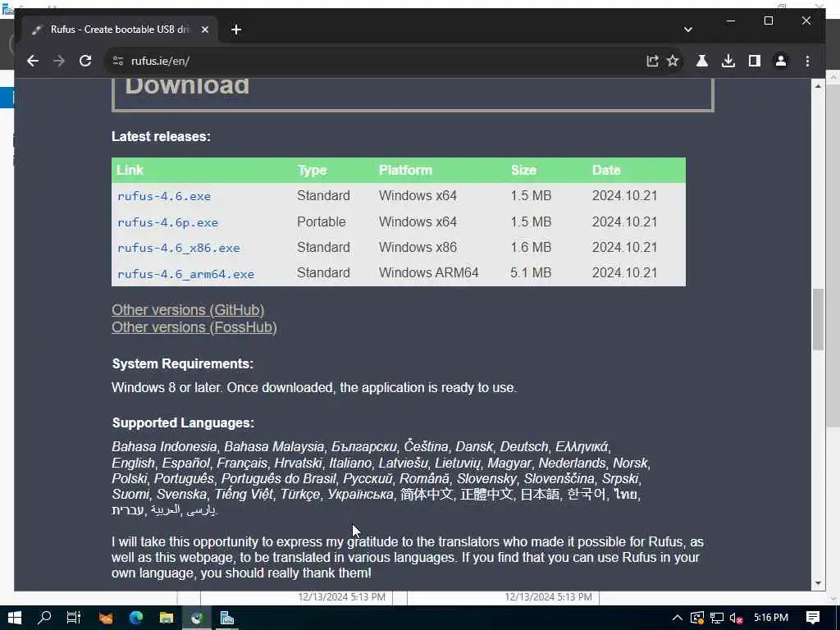
Task: Click the 5.1 MB size cell
Action: (531, 272)
